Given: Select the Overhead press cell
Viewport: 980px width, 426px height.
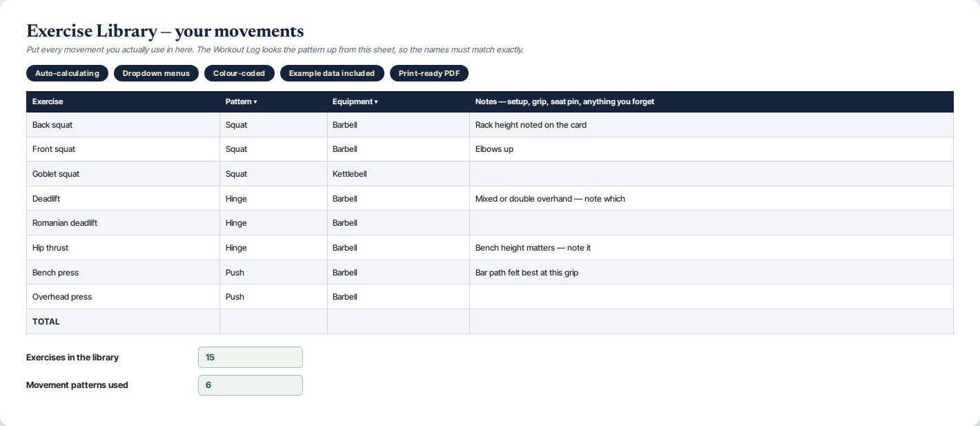Looking at the screenshot, I should pyautogui.click(x=123, y=297).
